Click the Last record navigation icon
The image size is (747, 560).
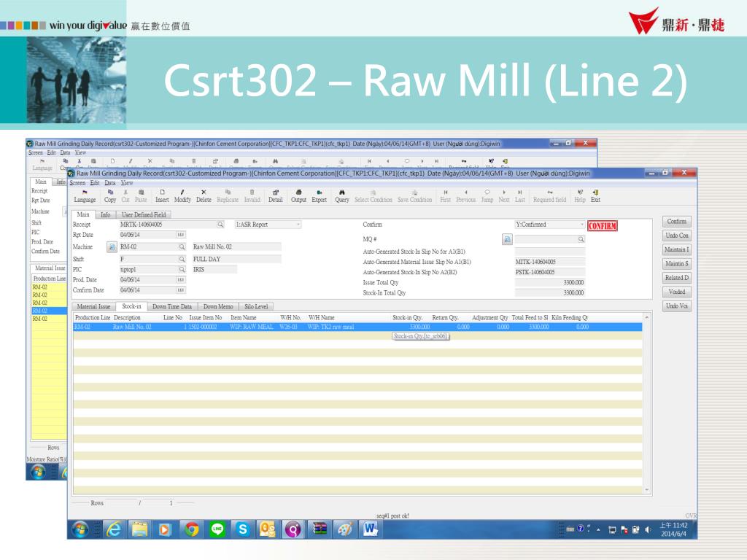click(519, 192)
